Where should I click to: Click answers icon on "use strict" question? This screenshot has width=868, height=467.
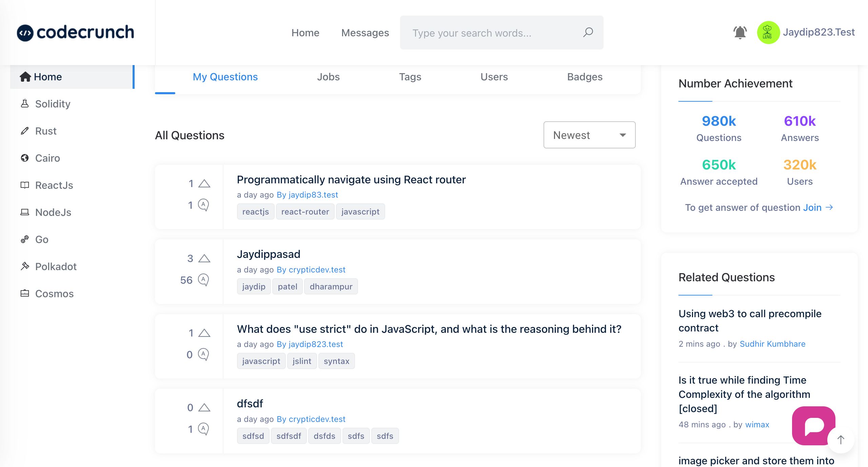203,354
